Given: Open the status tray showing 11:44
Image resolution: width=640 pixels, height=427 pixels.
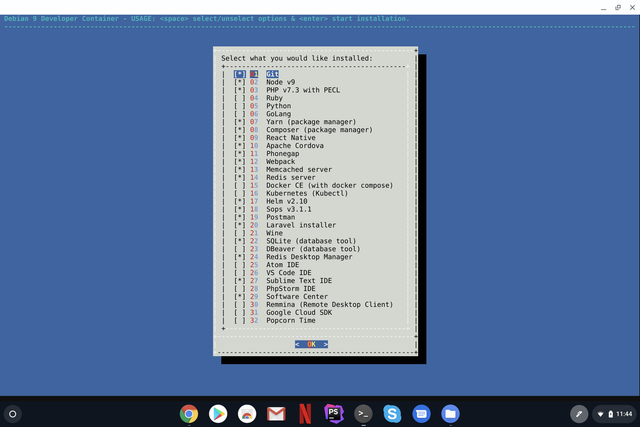Looking at the screenshot, I should pos(615,414).
